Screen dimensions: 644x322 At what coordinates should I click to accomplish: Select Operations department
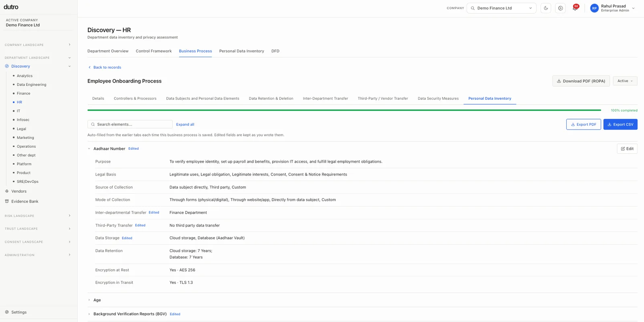26,147
